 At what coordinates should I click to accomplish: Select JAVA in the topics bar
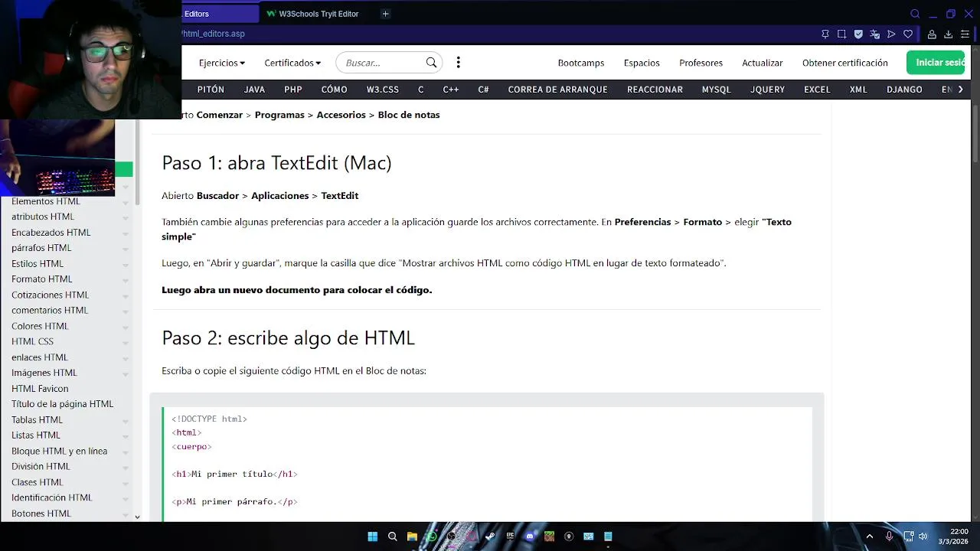click(254, 90)
